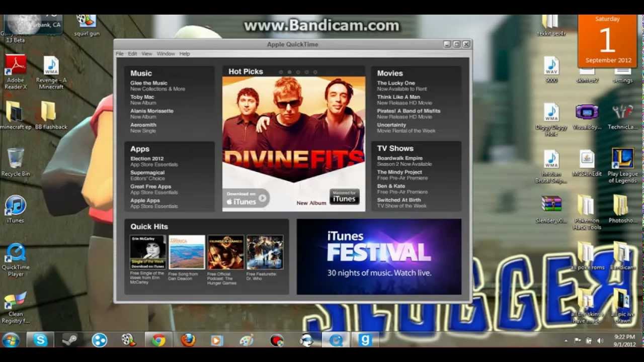The width and height of the screenshot is (644, 362).
Task: Click the Movies section heading
Action: (390, 73)
